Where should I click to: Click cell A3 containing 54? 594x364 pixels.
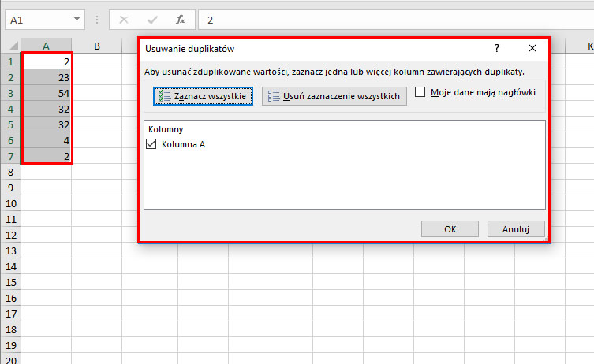pos(47,94)
